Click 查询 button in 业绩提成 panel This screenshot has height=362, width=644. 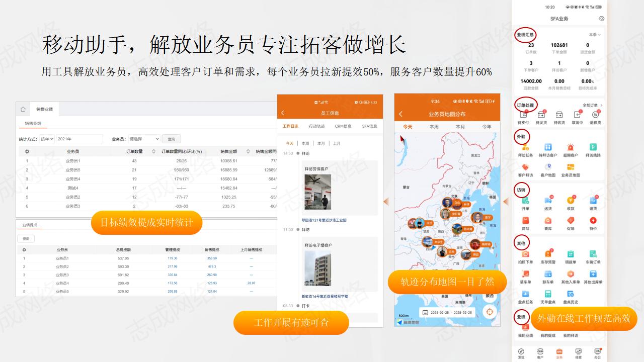pyautogui.click(x=26, y=239)
